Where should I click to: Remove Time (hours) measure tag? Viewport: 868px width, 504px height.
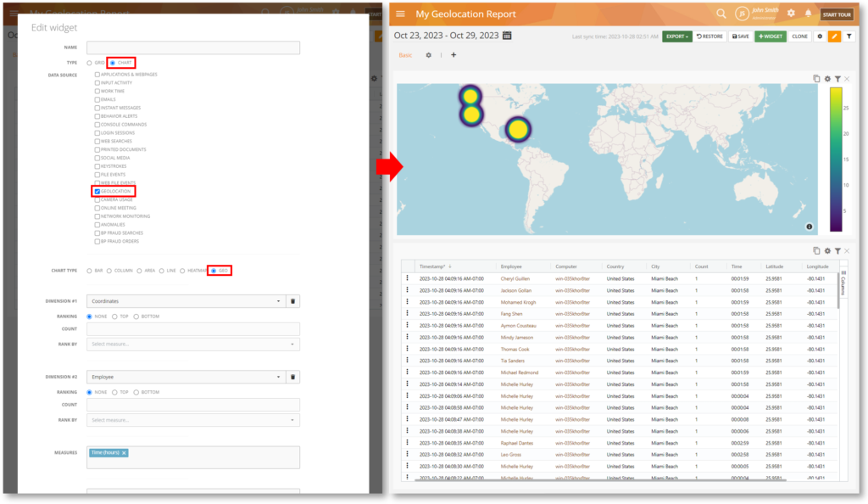(124, 453)
